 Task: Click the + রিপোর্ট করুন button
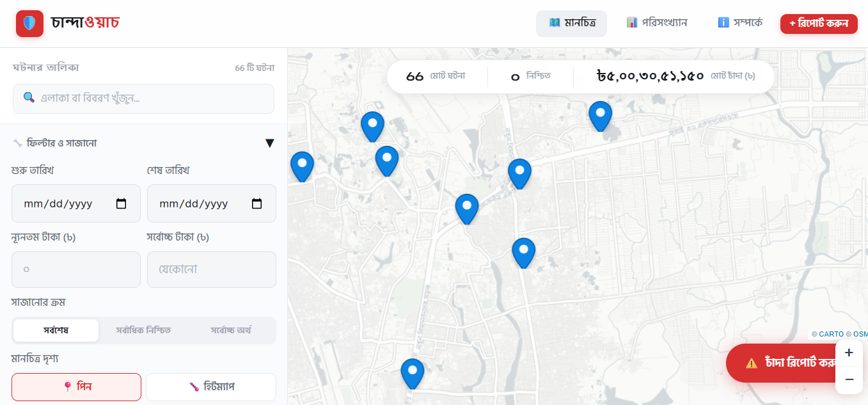click(818, 24)
